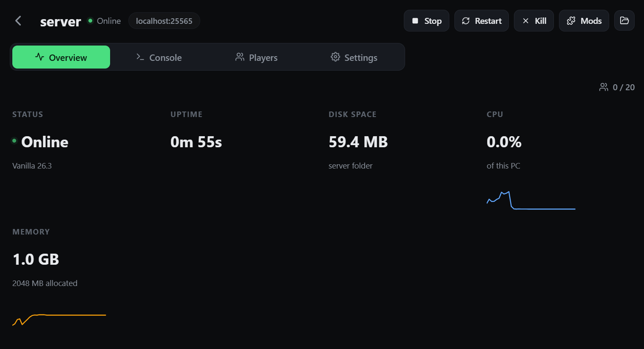Restart the server
644x349 pixels.
click(x=482, y=21)
